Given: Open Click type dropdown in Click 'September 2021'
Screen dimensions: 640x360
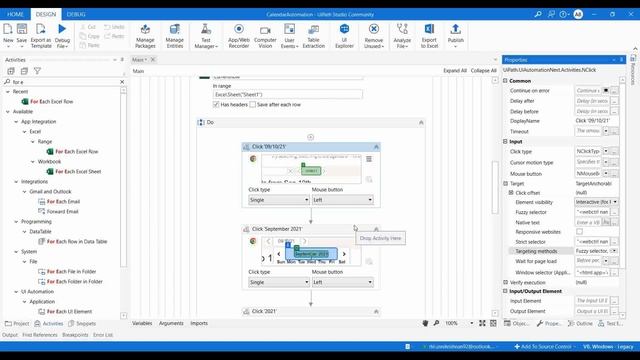Looking at the screenshot, I should coord(279,282).
